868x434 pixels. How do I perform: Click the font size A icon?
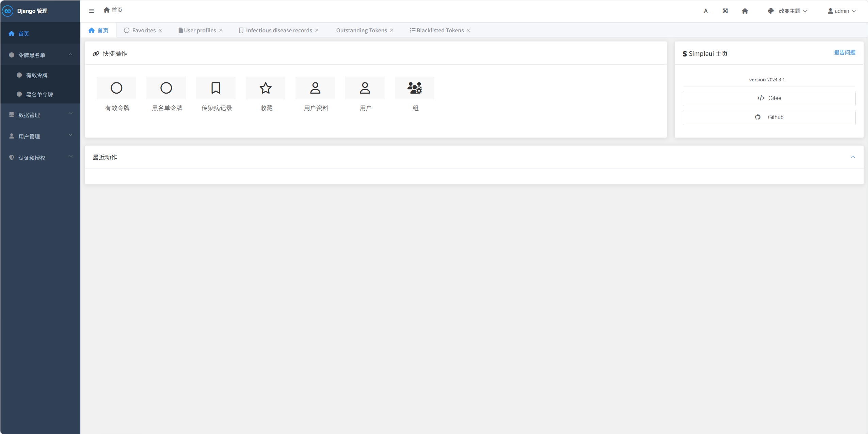pyautogui.click(x=706, y=11)
